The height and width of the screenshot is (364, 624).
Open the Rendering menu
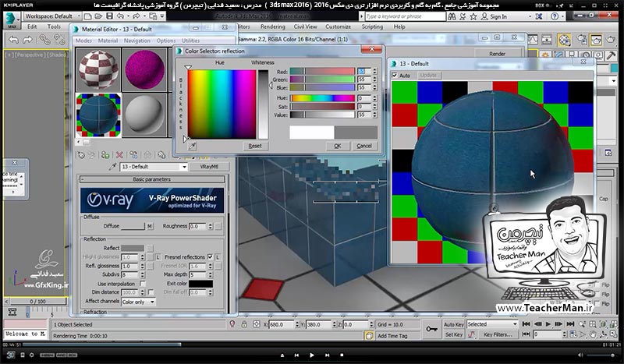[x=272, y=27]
